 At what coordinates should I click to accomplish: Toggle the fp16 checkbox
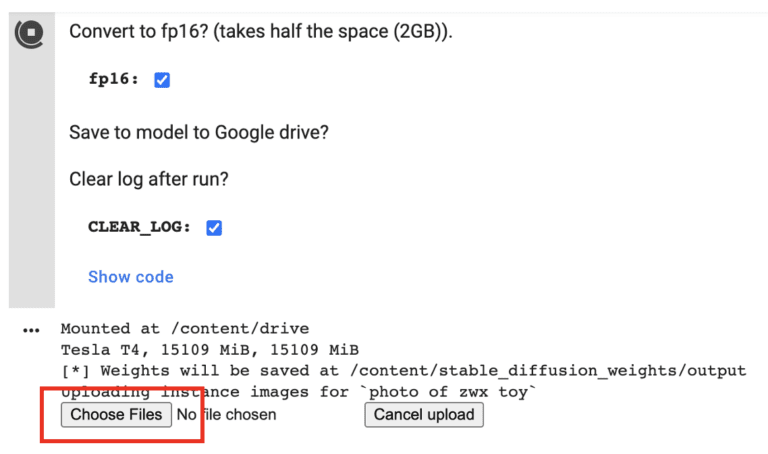162,80
